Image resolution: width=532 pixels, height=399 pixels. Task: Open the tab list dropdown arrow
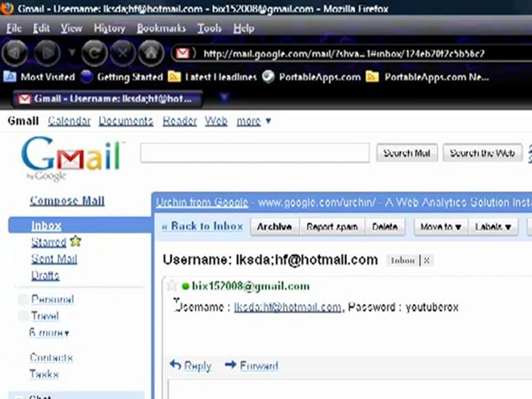(x=223, y=98)
